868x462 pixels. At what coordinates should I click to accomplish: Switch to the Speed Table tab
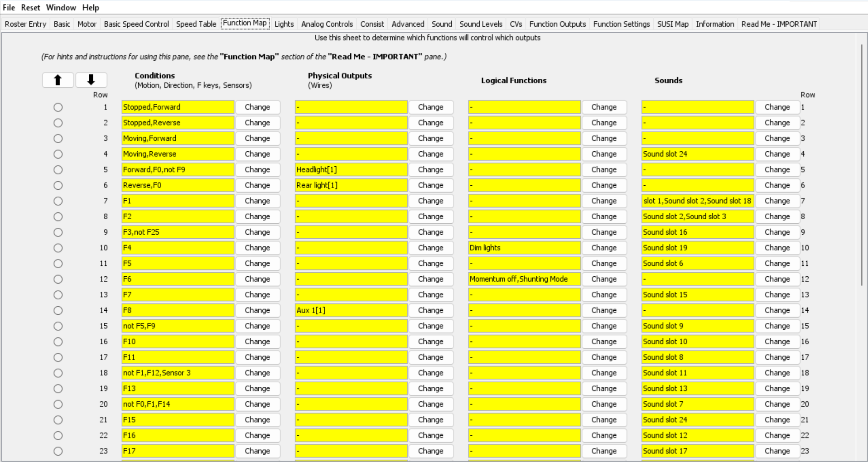tap(196, 24)
